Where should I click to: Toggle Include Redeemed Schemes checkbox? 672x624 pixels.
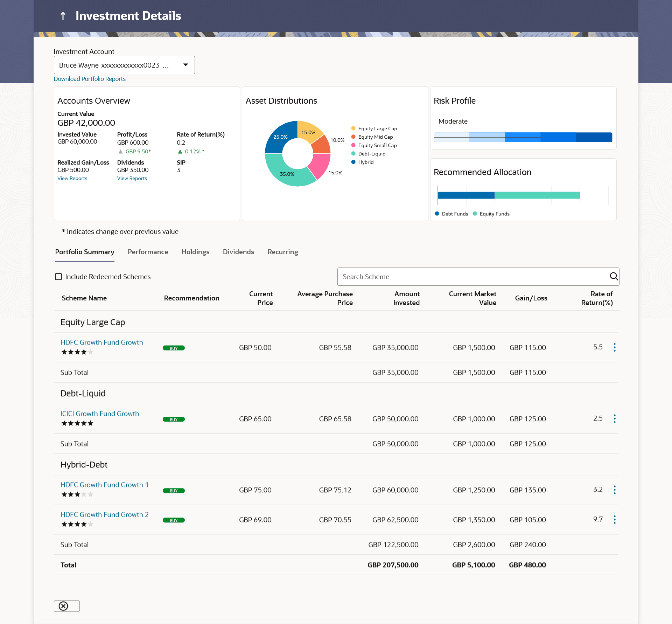(x=59, y=277)
